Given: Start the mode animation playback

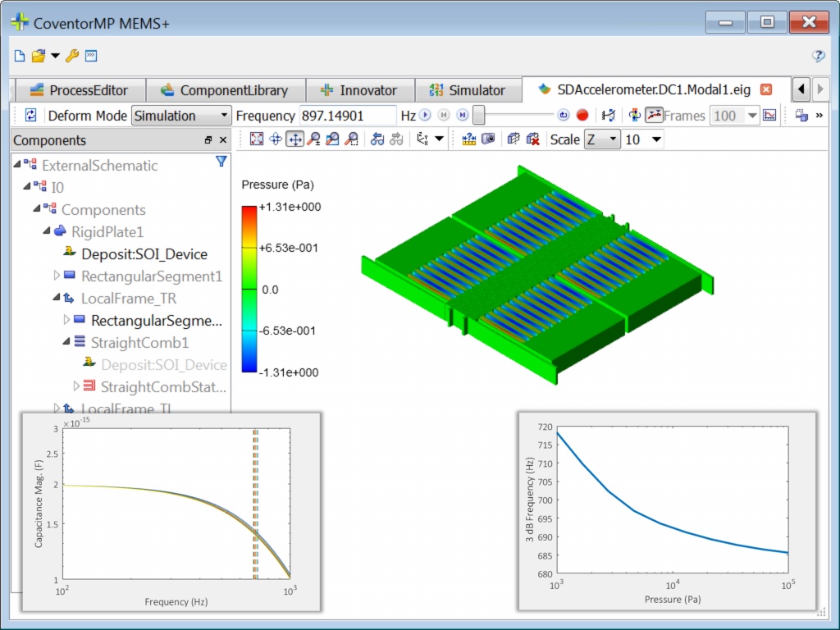Looking at the screenshot, I should pos(426,115).
